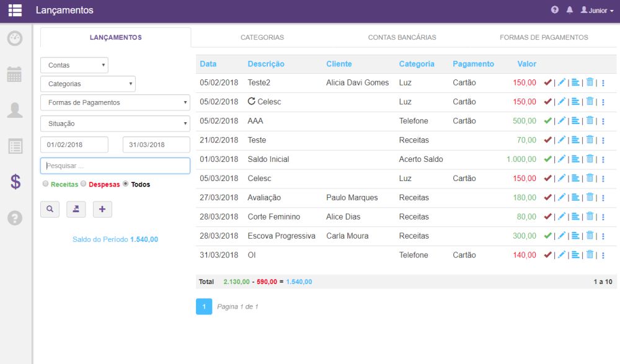View details of the AAA entry
The width and height of the screenshot is (620, 364).
[x=576, y=121]
